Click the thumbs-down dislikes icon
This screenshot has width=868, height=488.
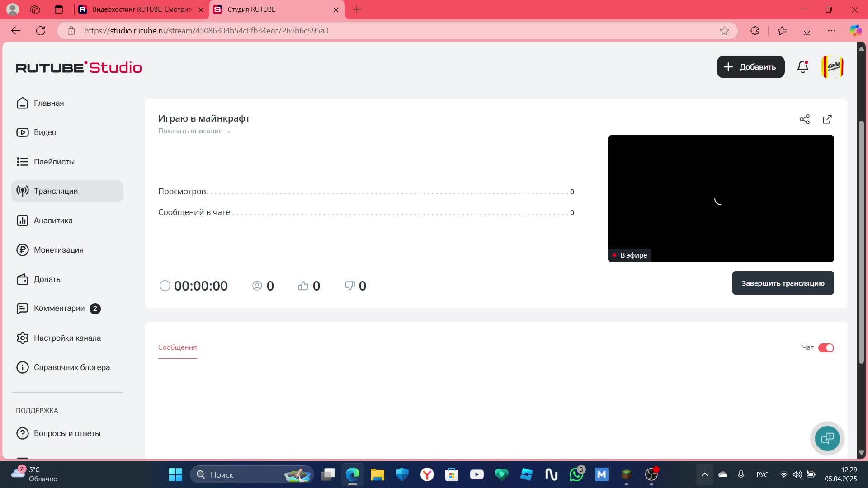(x=349, y=286)
